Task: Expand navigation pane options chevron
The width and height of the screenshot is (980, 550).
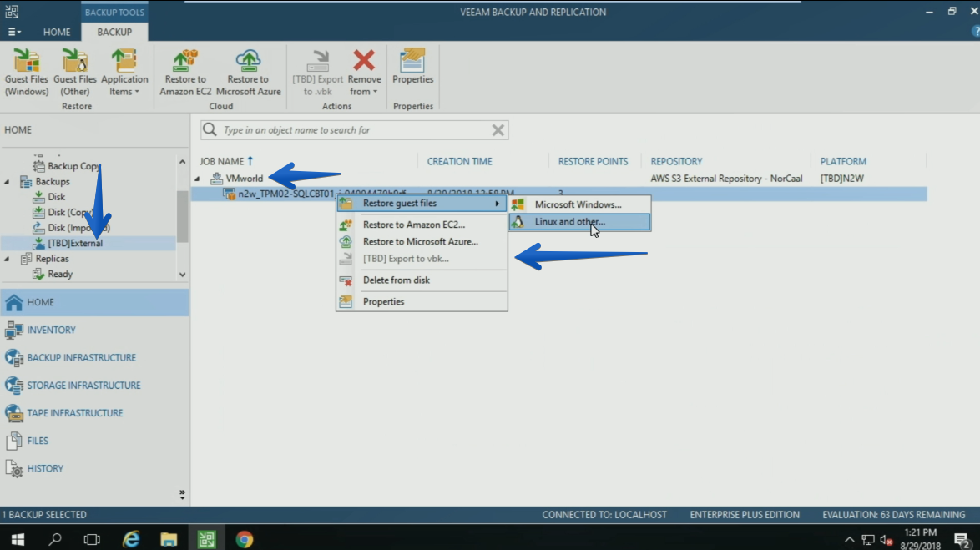Action: click(182, 494)
